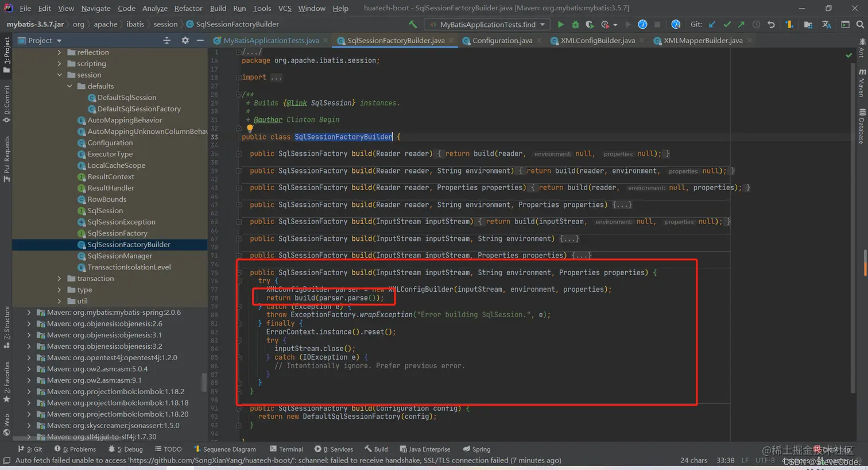Screen dimensions: 868x470
Task: Open the Spring tool window
Action: click(x=476, y=449)
